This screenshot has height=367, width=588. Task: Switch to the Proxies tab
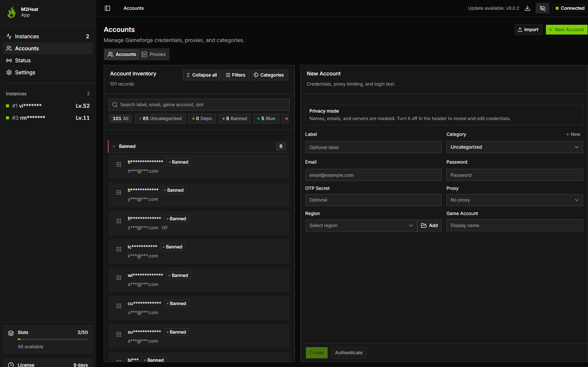point(154,54)
